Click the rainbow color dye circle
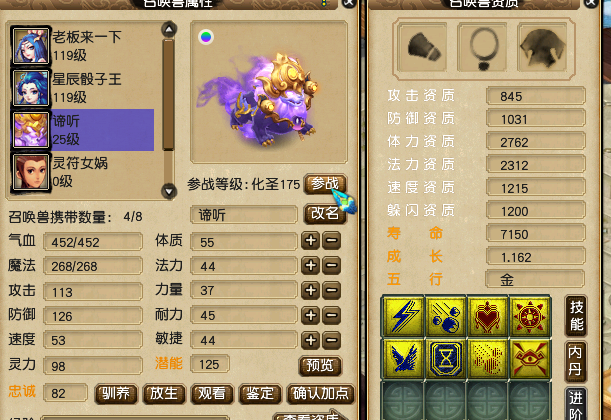Image resolution: width=611 pixels, height=420 pixels. (206, 37)
